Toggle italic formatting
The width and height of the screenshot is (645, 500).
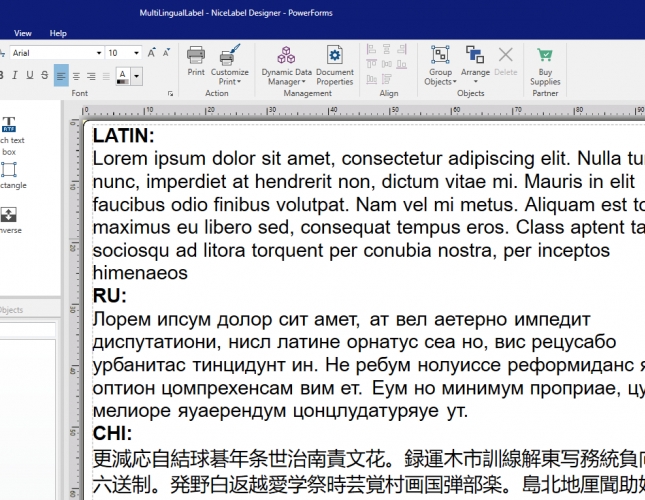click(15, 75)
